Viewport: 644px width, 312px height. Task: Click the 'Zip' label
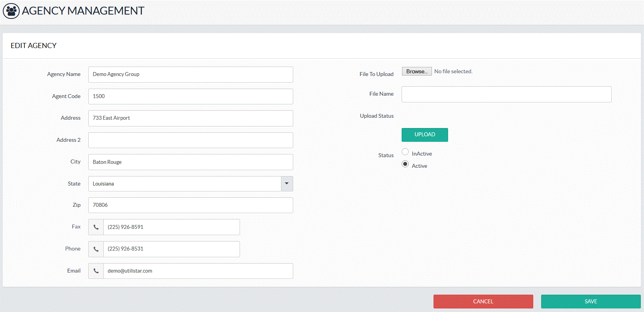click(x=76, y=205)
